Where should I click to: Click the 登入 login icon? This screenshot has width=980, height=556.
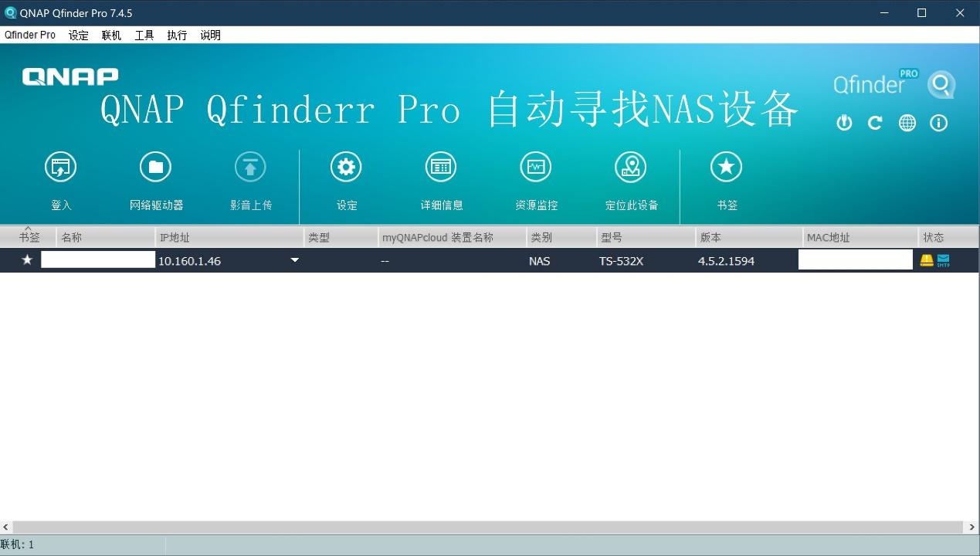(x=60, y=167)
